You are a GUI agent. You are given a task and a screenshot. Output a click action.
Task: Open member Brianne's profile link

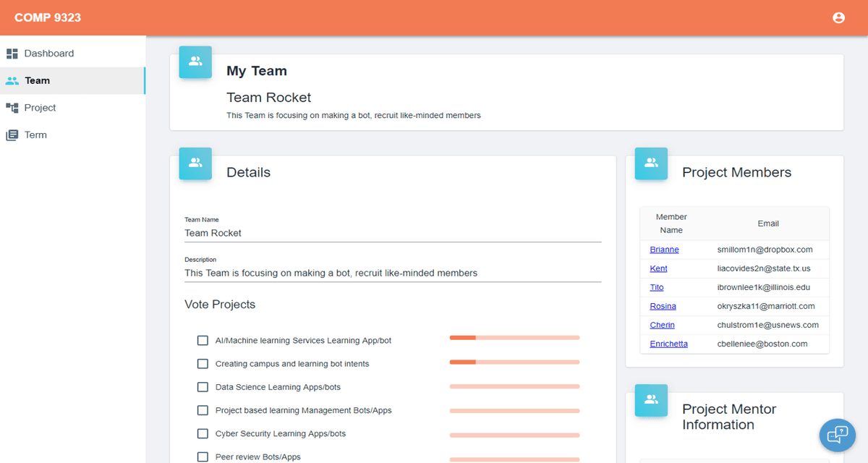(664, 250)
